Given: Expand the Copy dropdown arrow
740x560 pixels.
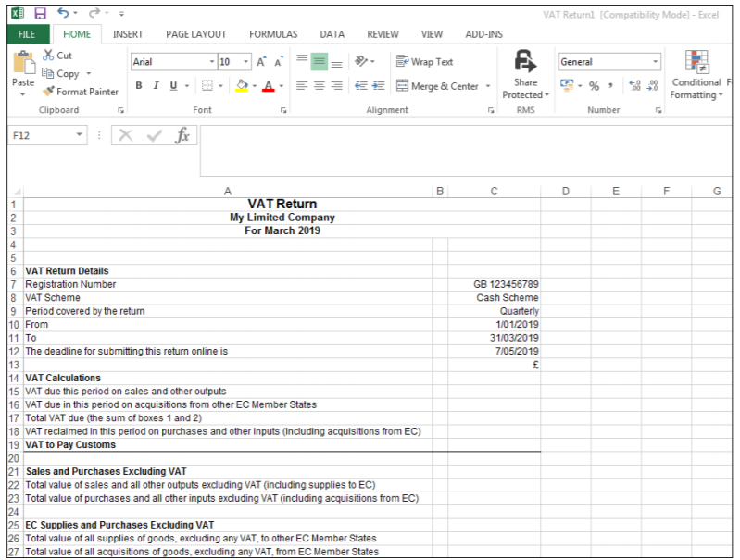Looking at the screenshot, I should pyautogui.click(x=88, y=74).
